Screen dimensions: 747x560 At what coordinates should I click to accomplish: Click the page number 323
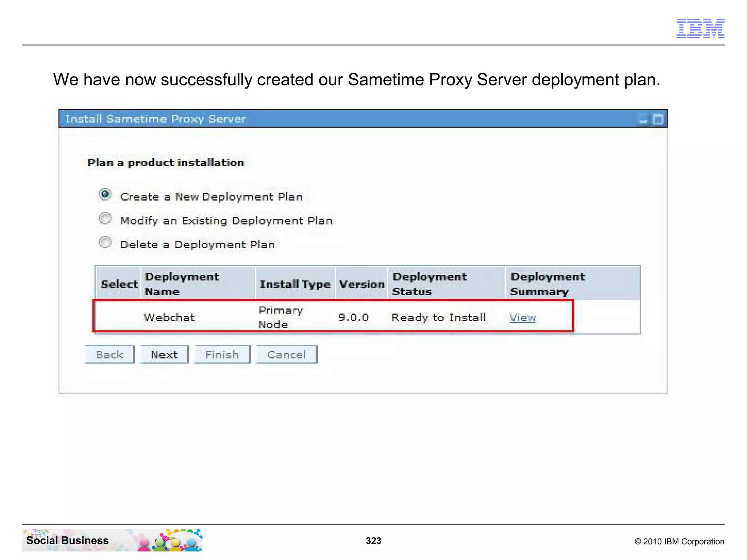click(x=373, y=541)
